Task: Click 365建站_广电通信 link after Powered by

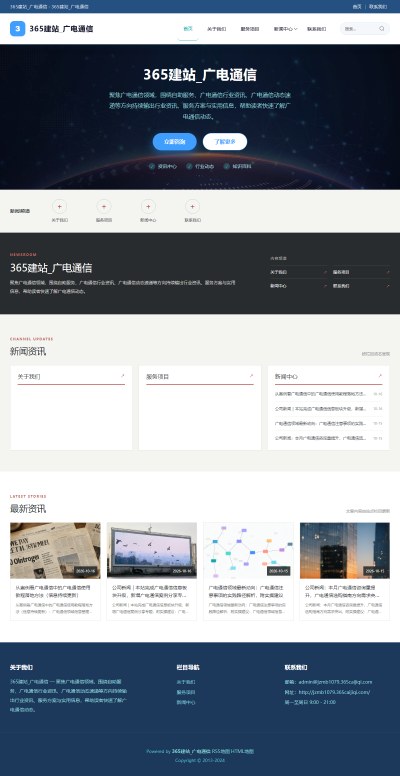Action: [191, 751]
